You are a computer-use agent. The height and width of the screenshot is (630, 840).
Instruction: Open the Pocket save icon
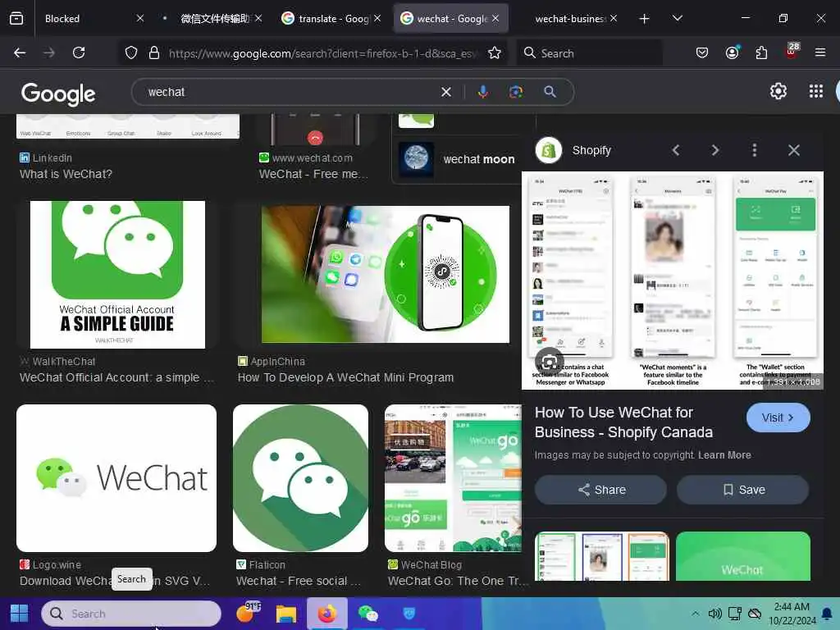coord(702,52)
